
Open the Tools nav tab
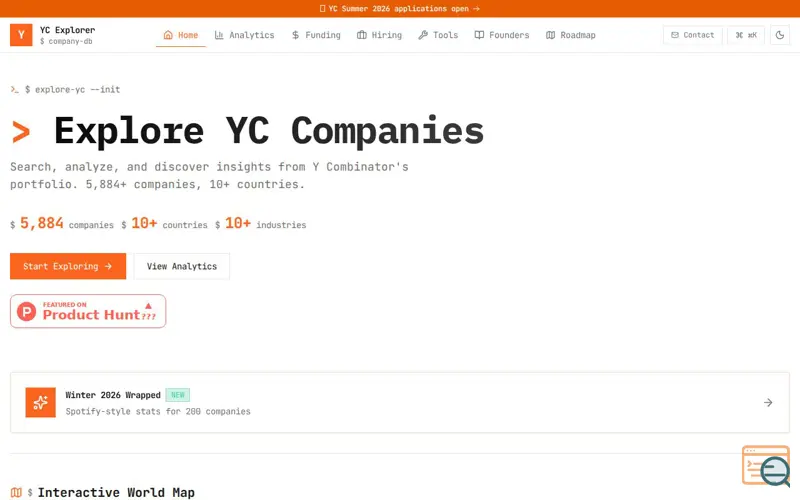pyautogui.click(x=438, y=35)
